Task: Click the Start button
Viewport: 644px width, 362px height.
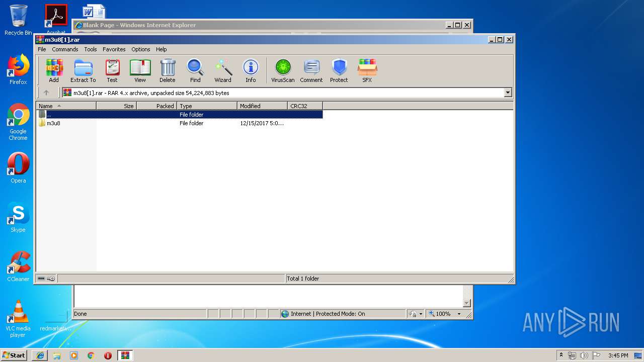Action: pyautogui.click(x=14, y=355)
